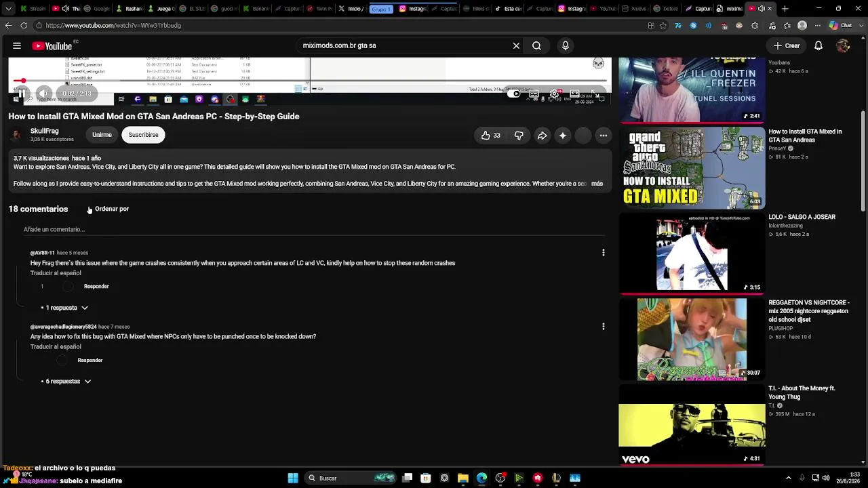868x488 pixels.
Task: Switch to the 'Google' browser tab
Action: point(96,9)
